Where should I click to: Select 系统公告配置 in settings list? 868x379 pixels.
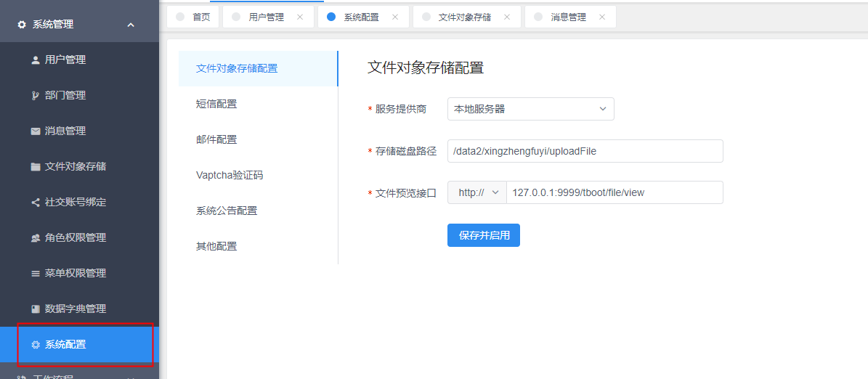click(x=258, y=211)
